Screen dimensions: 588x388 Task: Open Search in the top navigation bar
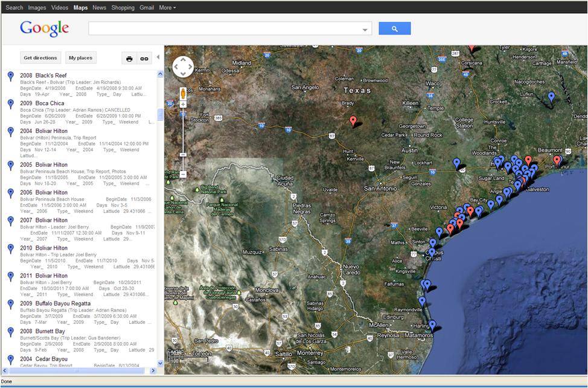[x=14, y=7]
